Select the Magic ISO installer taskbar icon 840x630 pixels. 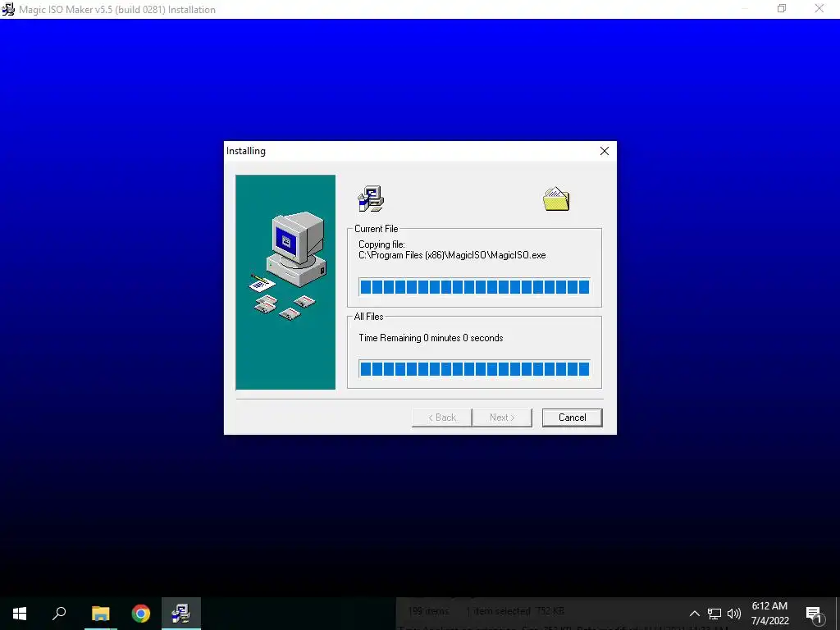[x=181, y=614]
